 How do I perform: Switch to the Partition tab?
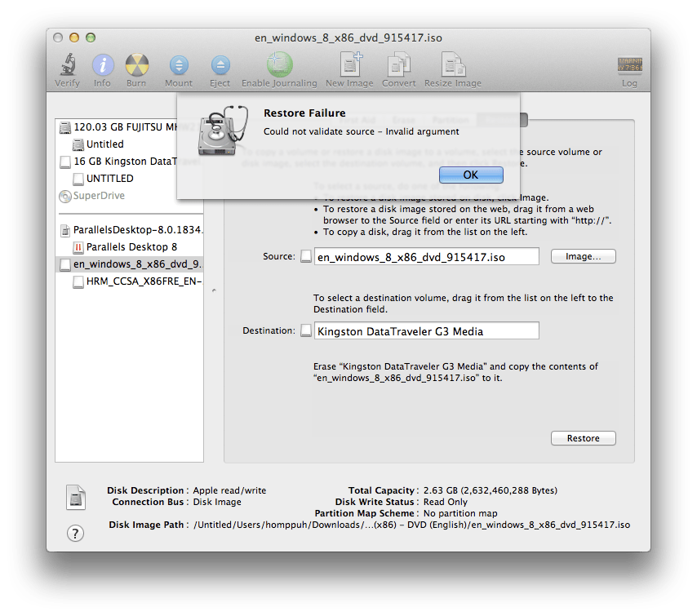tap(451, 119)
